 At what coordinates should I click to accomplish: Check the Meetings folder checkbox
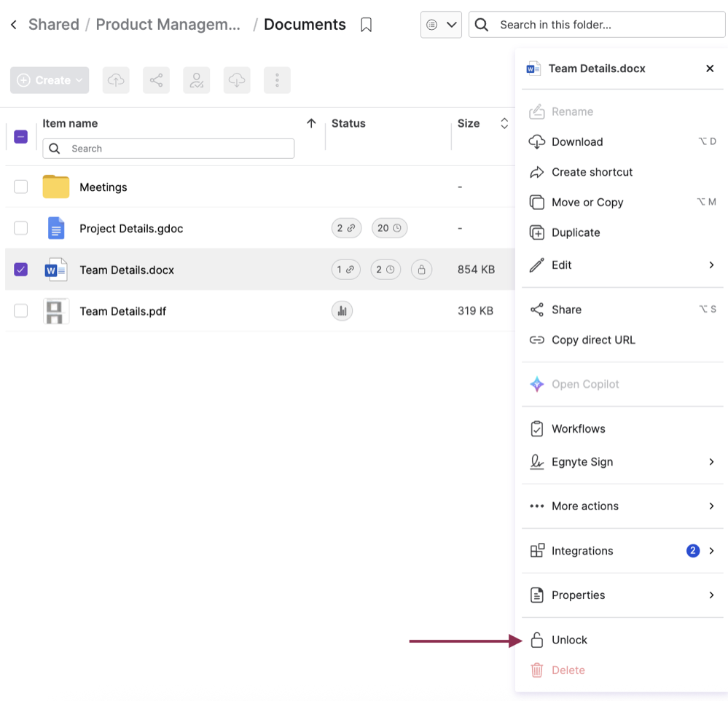21,187
